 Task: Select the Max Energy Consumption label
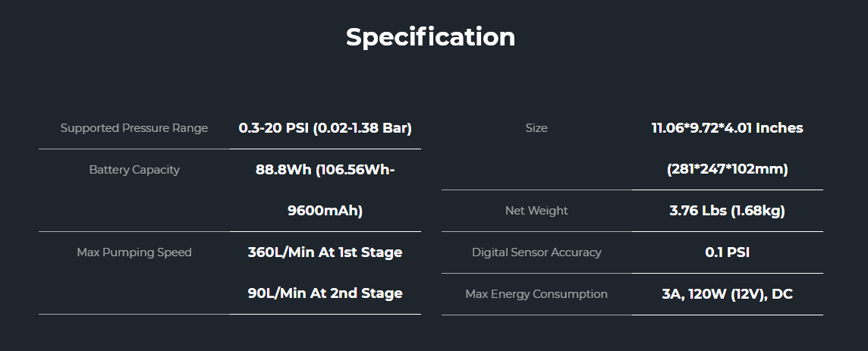coord(536,294)
